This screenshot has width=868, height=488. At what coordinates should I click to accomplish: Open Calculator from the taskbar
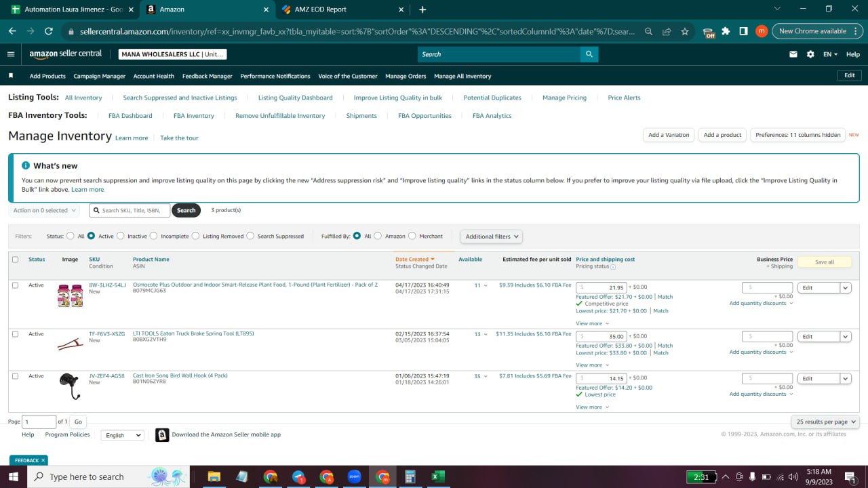pos(410,476)
